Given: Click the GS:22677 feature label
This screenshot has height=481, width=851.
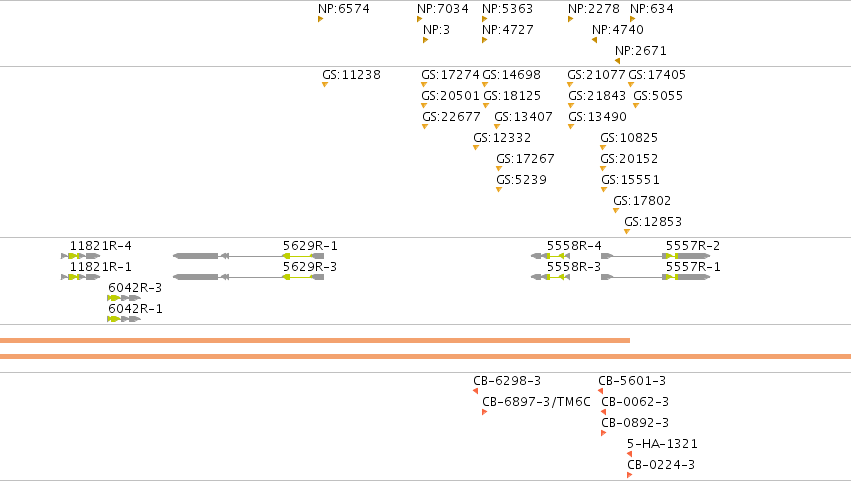Looking at the screenshot, I should tap(451, 117).
